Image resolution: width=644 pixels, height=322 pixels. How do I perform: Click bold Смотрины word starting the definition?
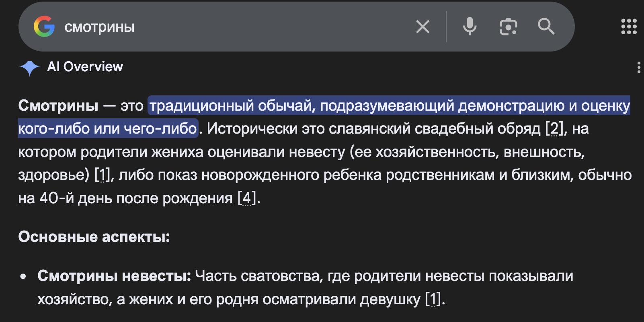coord(58,106)
